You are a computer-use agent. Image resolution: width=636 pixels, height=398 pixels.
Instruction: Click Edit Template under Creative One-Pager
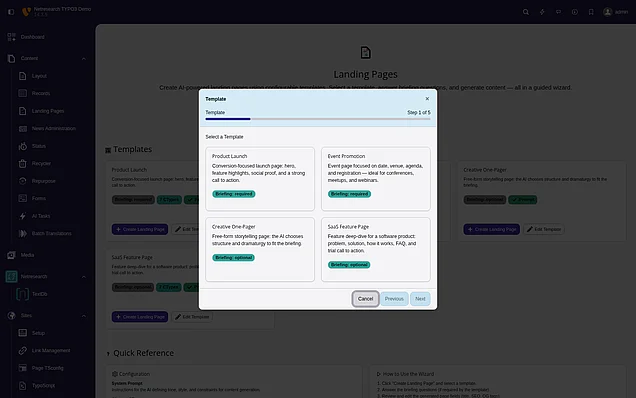544,229
